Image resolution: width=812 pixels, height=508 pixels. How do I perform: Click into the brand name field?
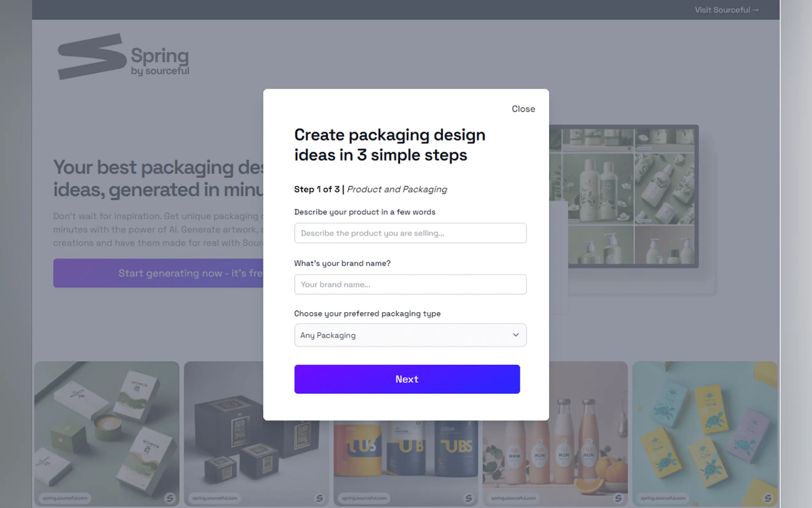point(410,284)
